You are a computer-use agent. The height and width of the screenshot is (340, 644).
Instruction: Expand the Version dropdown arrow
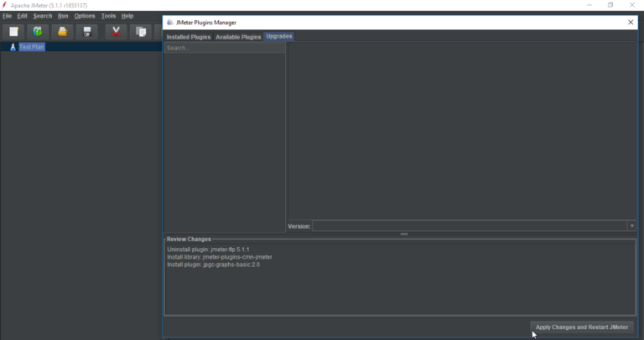coord(631,226)
